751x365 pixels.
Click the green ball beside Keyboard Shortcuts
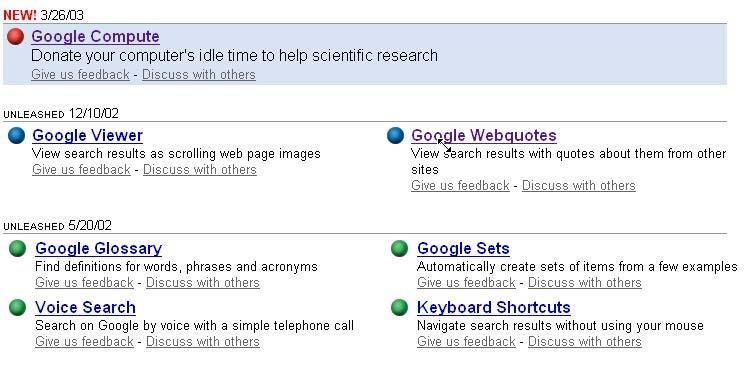point(399,308)
